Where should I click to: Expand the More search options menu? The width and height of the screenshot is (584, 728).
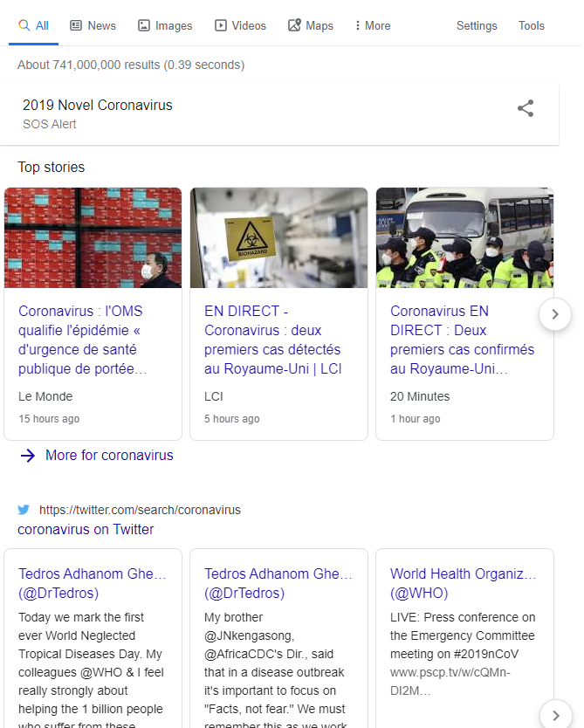[x=373, y=25]
